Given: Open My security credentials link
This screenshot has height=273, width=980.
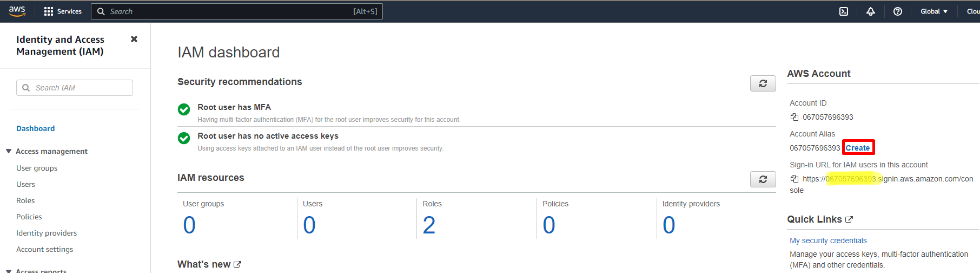Looking at the screenshot, I should point(827,240).
